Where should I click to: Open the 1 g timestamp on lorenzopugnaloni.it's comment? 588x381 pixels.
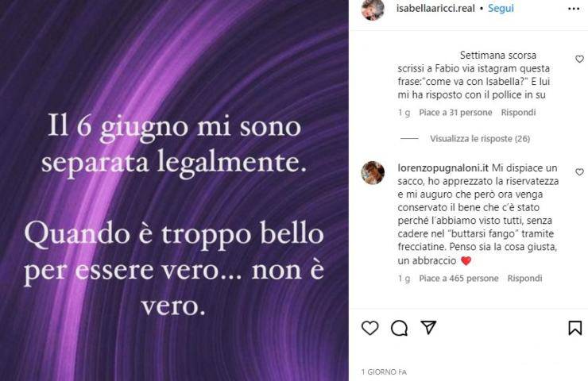[404, 279]
